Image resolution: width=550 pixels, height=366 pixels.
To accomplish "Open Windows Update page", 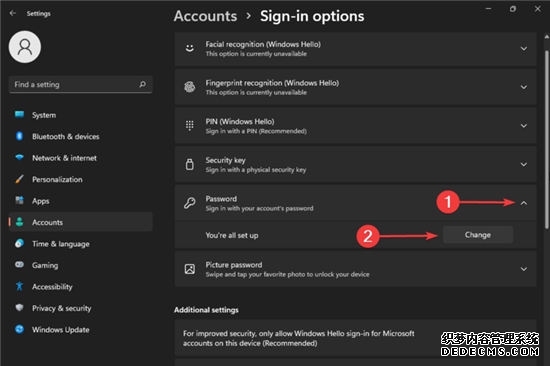I will 81,330.
